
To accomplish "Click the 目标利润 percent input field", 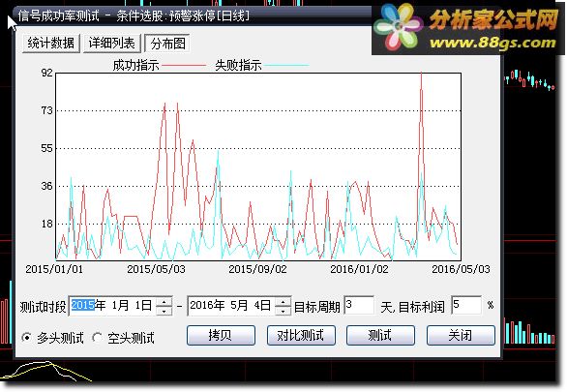I will point(466,306).
